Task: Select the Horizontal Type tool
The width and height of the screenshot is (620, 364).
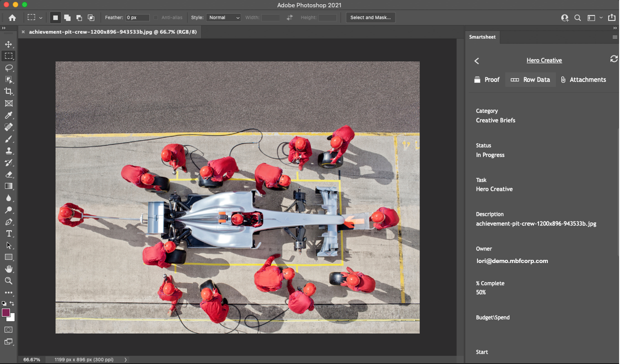Action: 8,234
